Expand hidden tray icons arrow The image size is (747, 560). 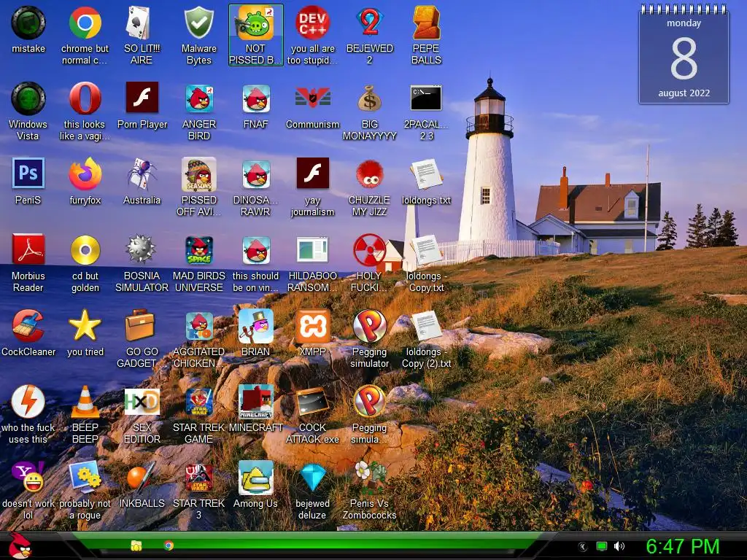coord(582,547)
